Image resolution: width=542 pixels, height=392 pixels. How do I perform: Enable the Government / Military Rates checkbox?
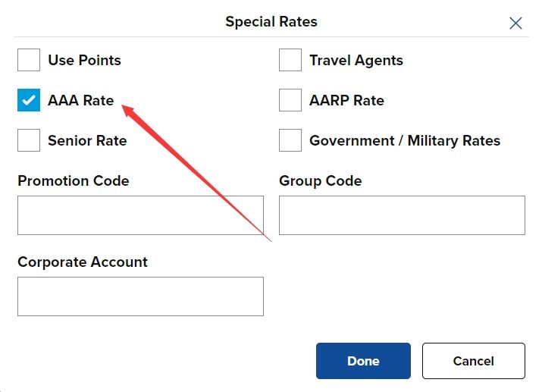(x=290, y=140)
